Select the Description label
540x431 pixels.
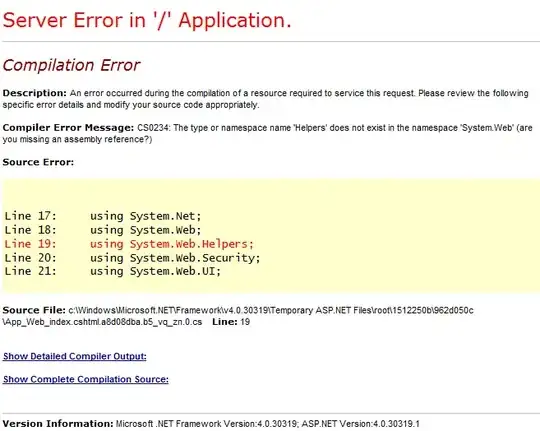click(34, 93)
